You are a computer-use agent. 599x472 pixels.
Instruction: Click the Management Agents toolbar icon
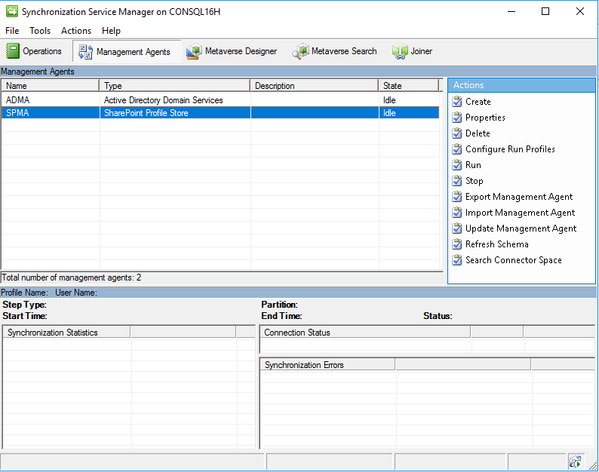(x=85, y=52)
